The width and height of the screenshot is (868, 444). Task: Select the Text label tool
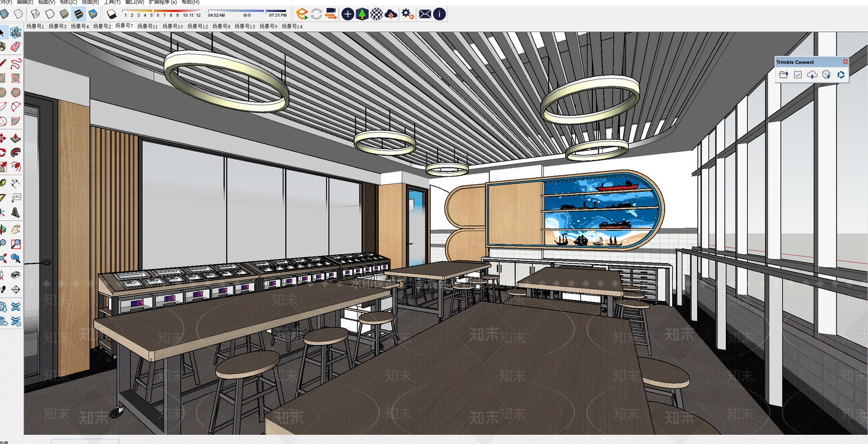16,198
